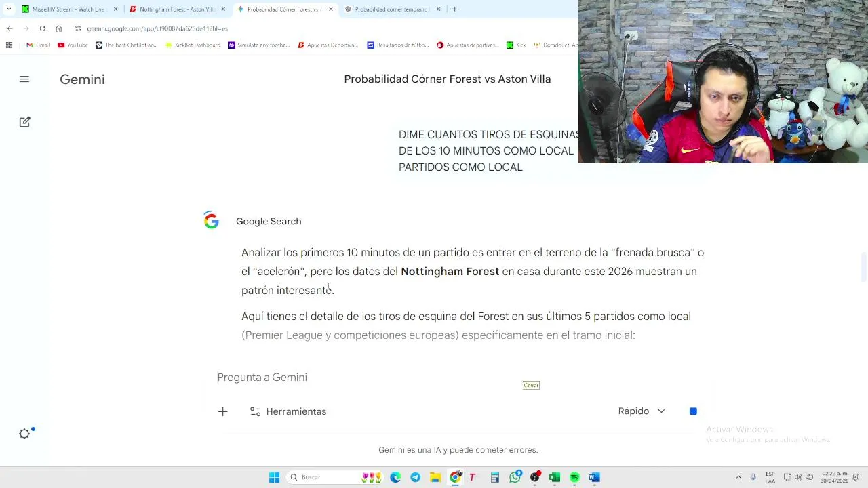Go forward in browser history
The image size is (868, 488).
tap(26, 28)
